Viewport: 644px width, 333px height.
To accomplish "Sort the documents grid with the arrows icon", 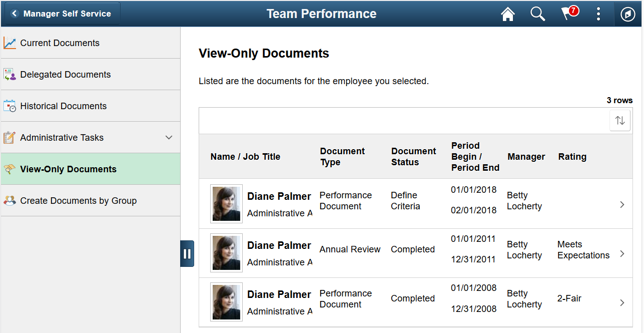I will click(x=620, y=121).
